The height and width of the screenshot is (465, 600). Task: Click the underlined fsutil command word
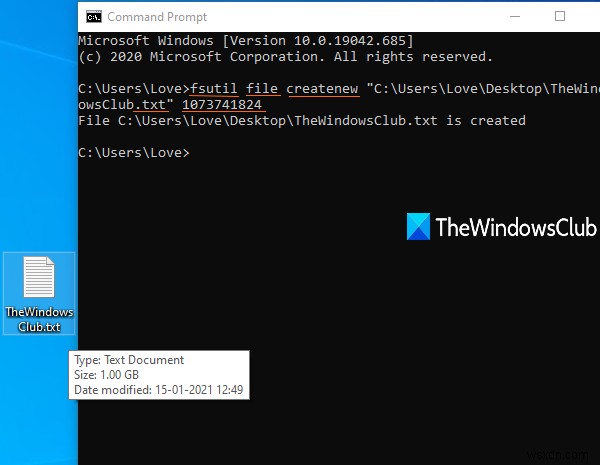[214, 89]
